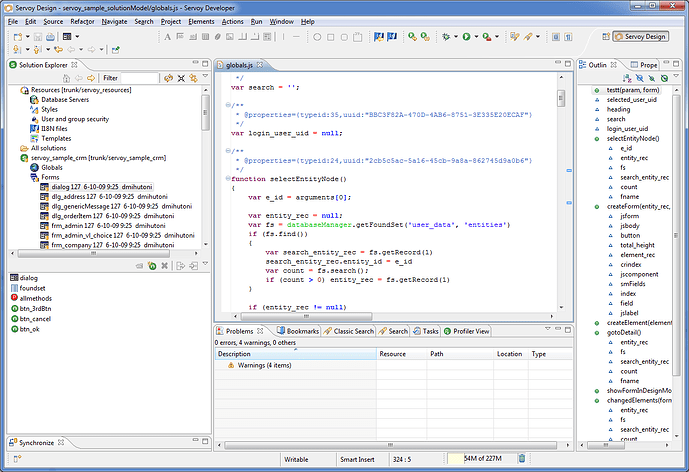
Task: Click the Print icon in main toolbar
Action: 51,37
